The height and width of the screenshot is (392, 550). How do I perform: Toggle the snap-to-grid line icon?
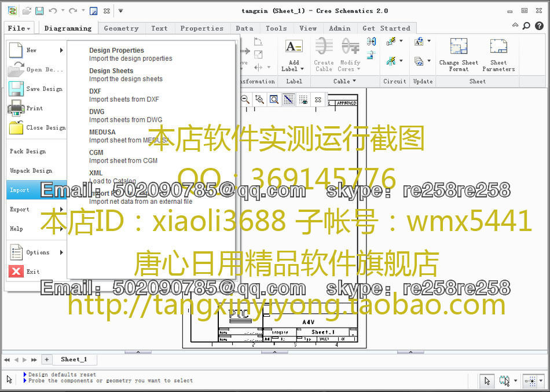(289, 100)
